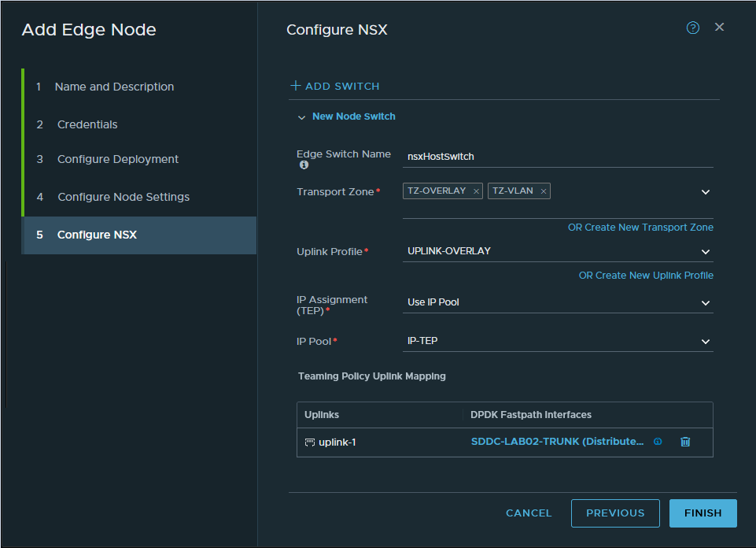This screenshot has width=756, height=548.
Task: Click the Add Switch plus icon
Action: click(296, 86)
